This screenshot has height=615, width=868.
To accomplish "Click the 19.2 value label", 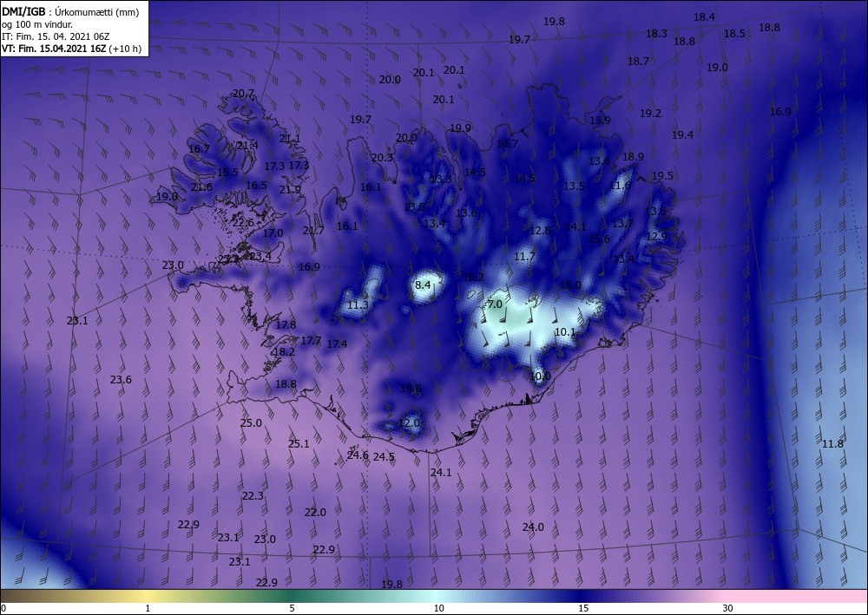I will point(650,113).
